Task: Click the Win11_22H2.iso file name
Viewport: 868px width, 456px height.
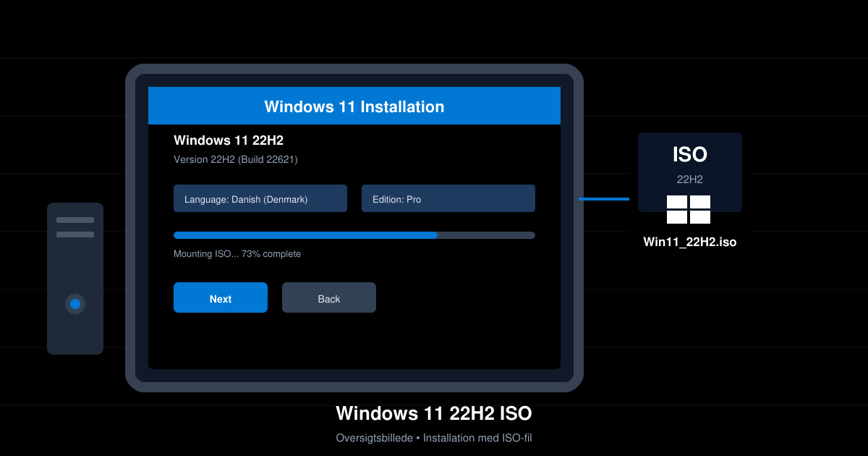Action: pyautogui.click(x=690, y=242)
